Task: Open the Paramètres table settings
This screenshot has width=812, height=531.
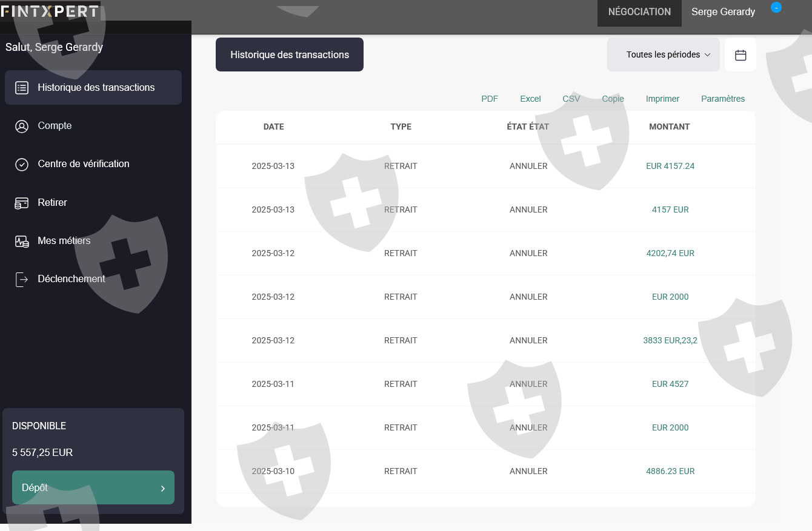Action: pyautogui.click(x=723, y=99)
